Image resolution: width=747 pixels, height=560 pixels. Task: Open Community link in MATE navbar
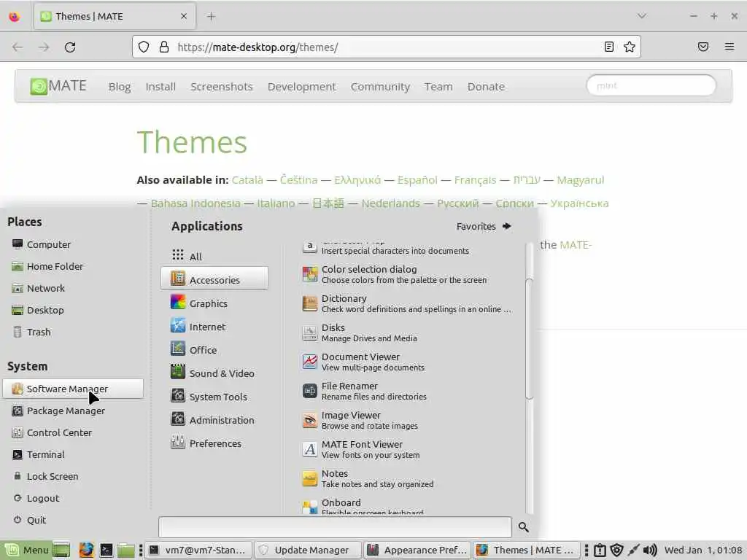point(380,87)
